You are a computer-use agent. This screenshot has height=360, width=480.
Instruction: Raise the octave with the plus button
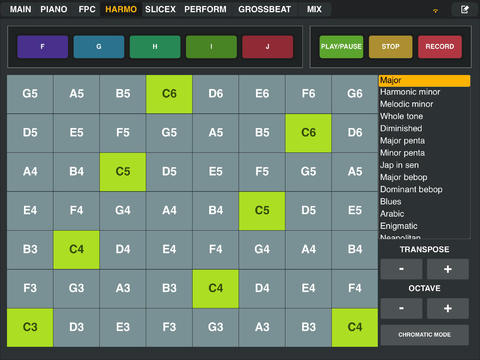[448, 308]
